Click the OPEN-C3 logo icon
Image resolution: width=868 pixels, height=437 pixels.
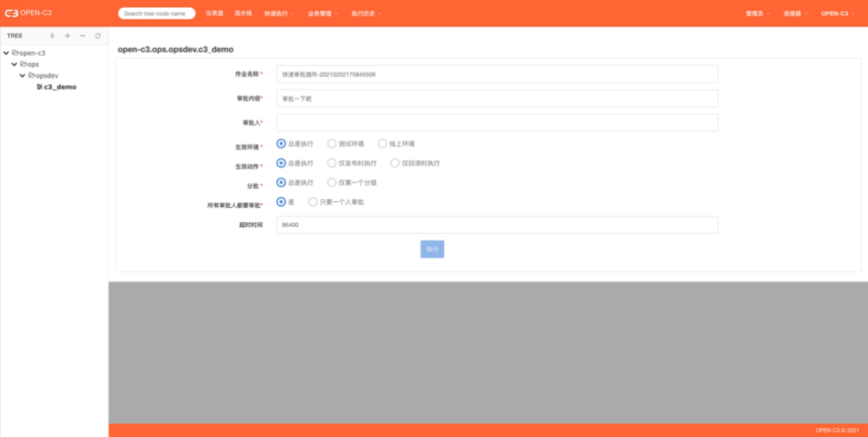click(x=11, y=13)
